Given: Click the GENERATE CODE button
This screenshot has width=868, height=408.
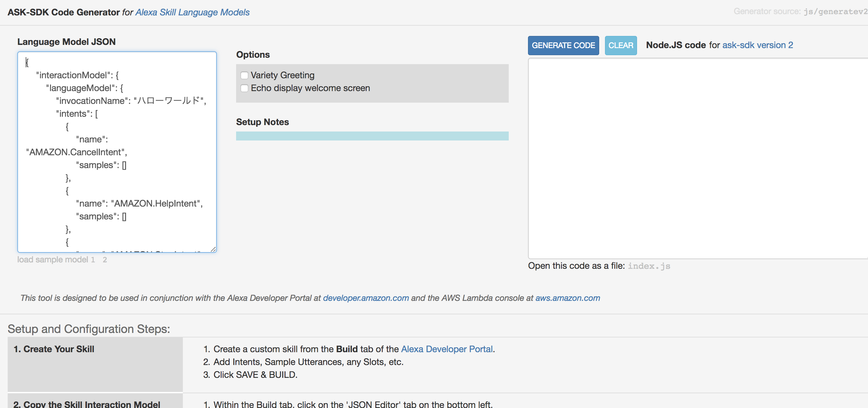Looking at the screenshot, I should (563, 46).
